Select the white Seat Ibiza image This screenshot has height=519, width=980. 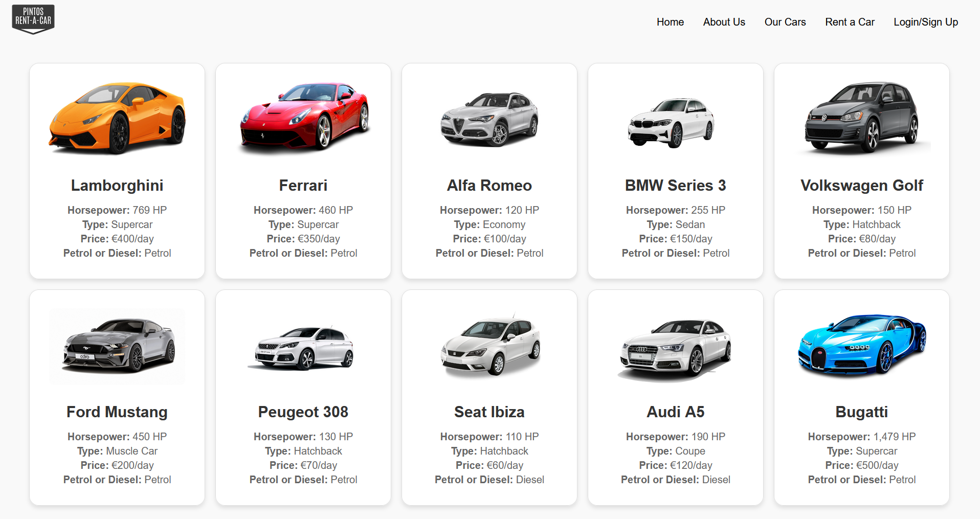point(491,346)
